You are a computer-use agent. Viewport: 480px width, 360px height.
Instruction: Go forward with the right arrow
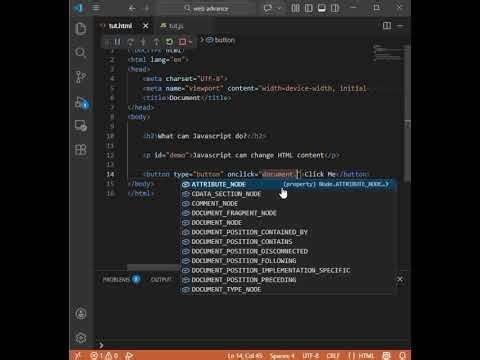click(147, 8)
